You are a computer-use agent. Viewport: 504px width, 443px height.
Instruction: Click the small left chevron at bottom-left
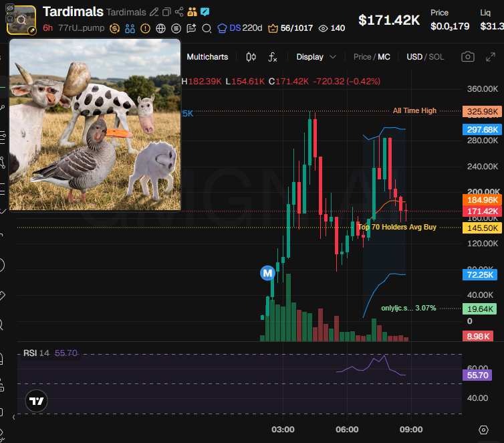[x=14, y=418]
